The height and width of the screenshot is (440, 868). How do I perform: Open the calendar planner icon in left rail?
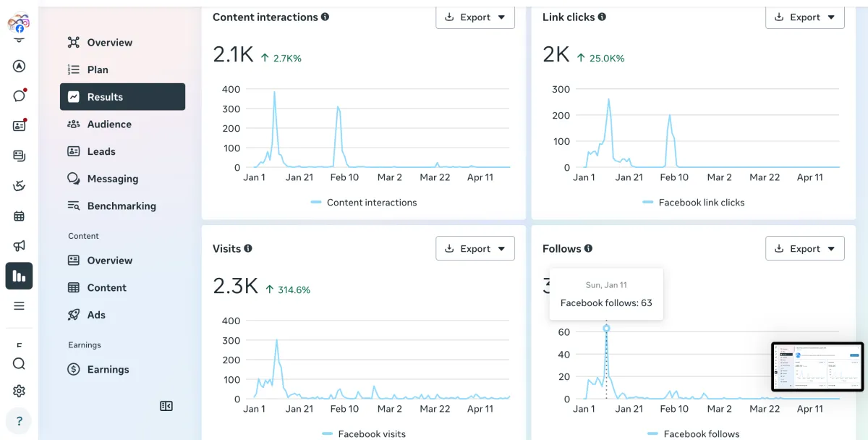(20, 216)
